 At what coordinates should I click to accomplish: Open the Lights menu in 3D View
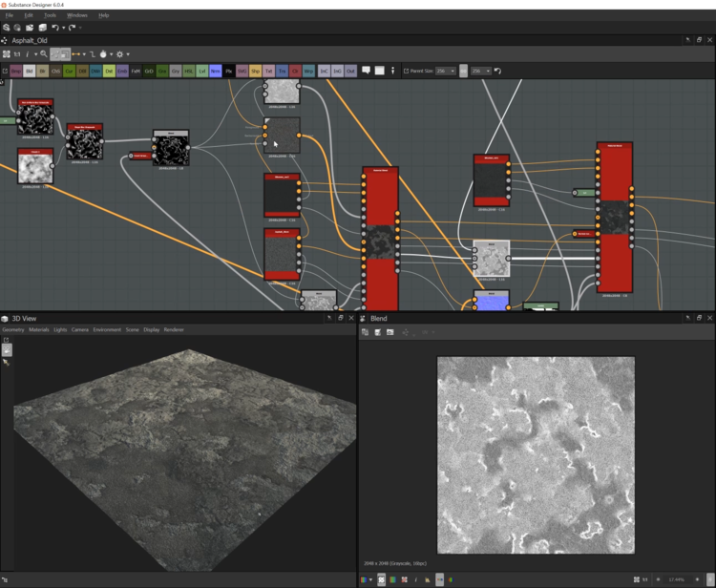60,329
